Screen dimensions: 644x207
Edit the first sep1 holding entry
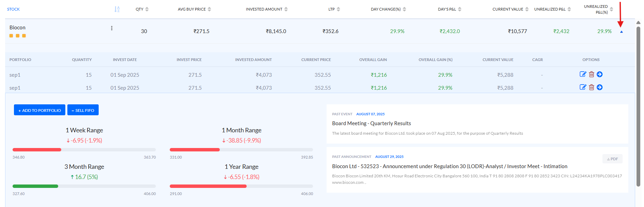(583, 74)
